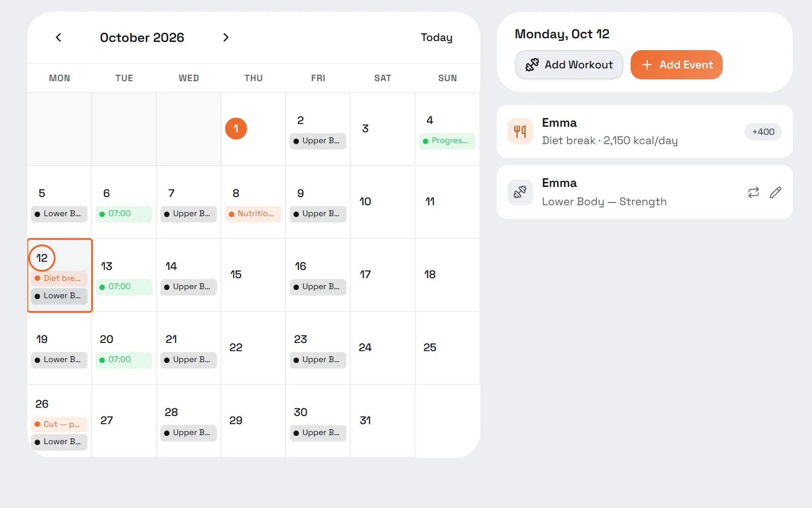The image size is (812, 508).
Task: Select Saturday, October 3
Action: tap(383, 129)
